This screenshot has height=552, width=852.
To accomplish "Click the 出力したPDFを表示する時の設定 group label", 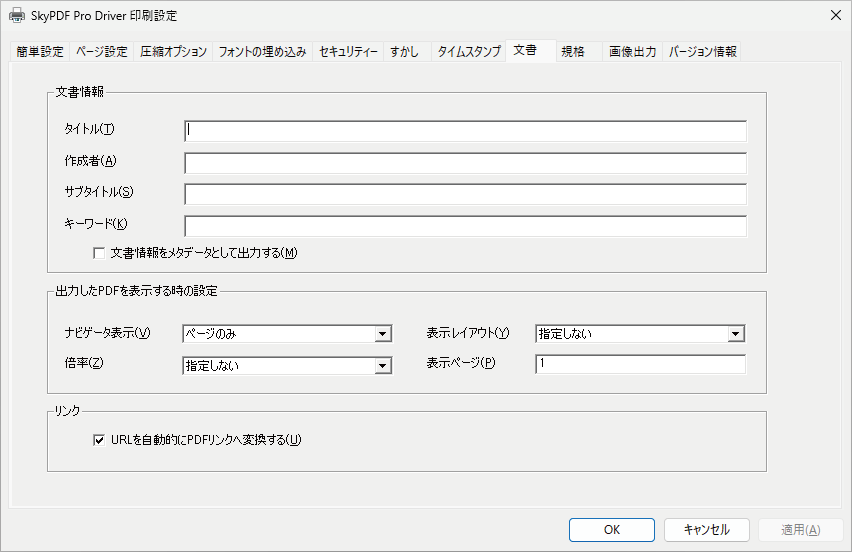I will (x=136, y=291).
